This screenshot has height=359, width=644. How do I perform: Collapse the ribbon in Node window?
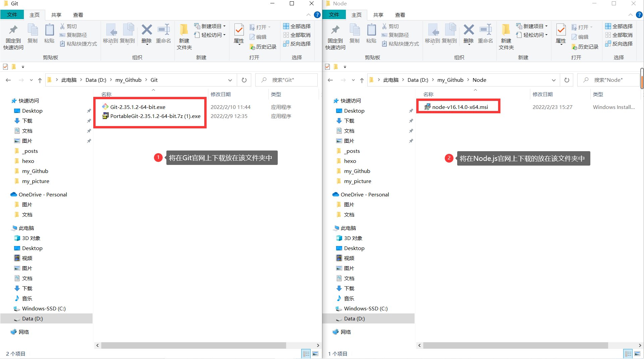631,15
